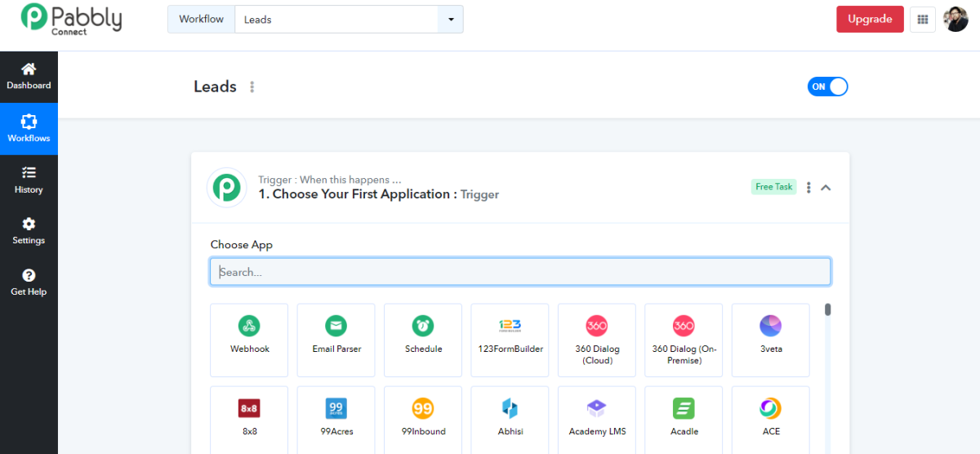Open the apps grid icon
Image resolution: width=980 pixels, height=454 pixels.
[x=923, y=20]
